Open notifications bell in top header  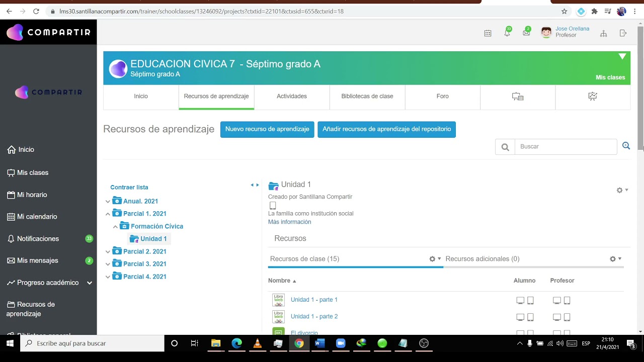pyautogui.click(x=507, y=33)
